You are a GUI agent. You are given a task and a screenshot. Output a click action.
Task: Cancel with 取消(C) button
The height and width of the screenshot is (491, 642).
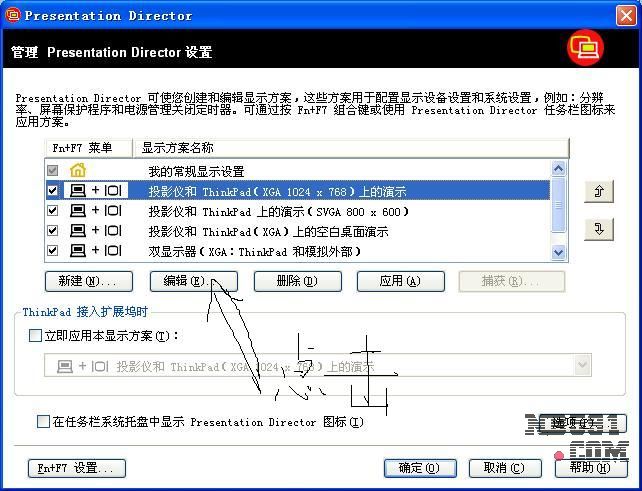[x=505, y=468]
